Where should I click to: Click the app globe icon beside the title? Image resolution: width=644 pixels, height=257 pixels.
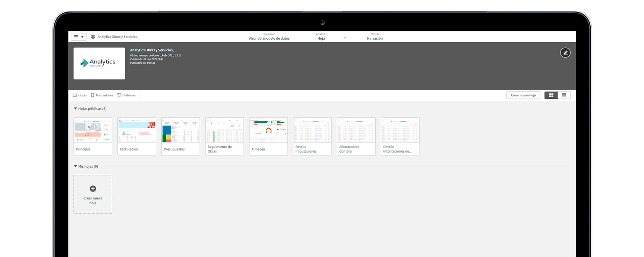tap(93, 37)
